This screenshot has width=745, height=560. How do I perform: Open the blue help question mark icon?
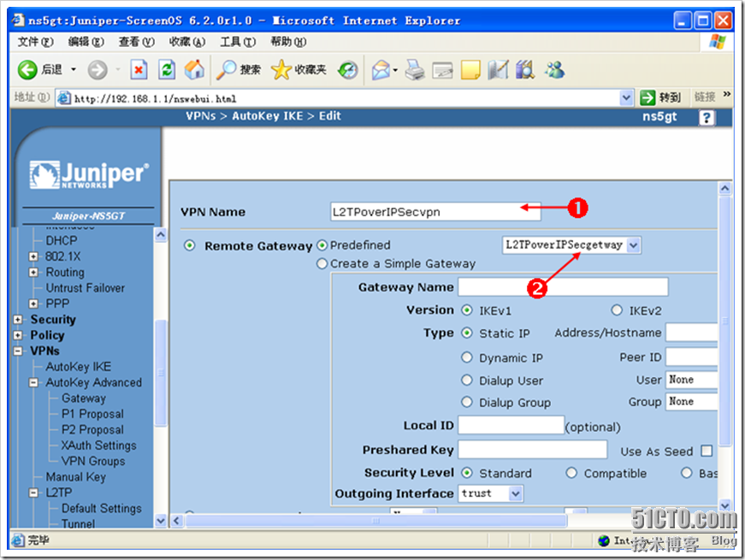coord(707,117)
